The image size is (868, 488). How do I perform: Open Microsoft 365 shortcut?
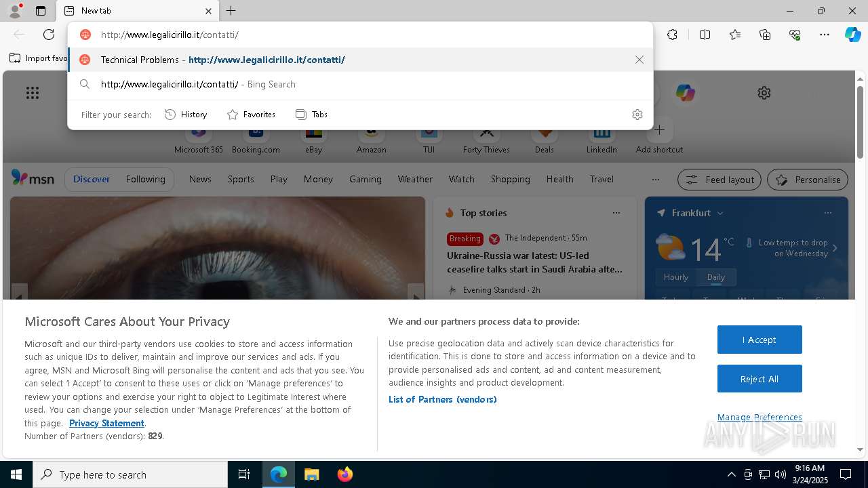coord(199,140)
